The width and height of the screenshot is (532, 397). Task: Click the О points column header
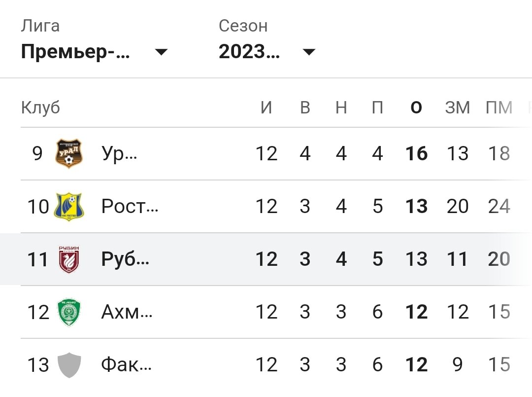(416, 108)
